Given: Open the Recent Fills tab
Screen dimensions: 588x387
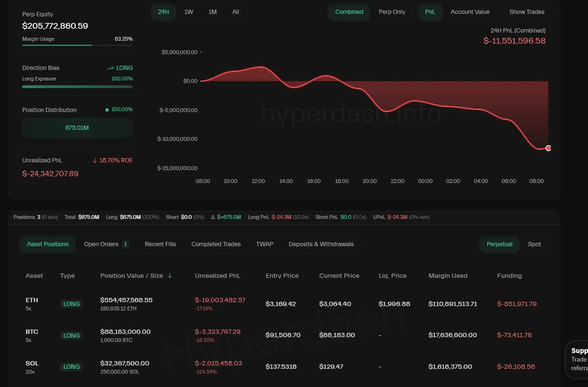Looking at the screenshot, I should coord(160,244).
